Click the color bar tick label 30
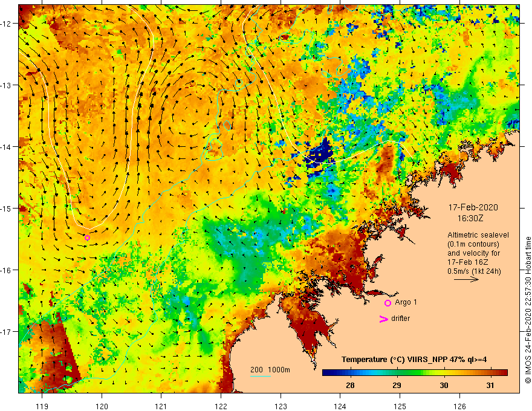The width and height of the screenshot is (532, 411). coord(444,385)
